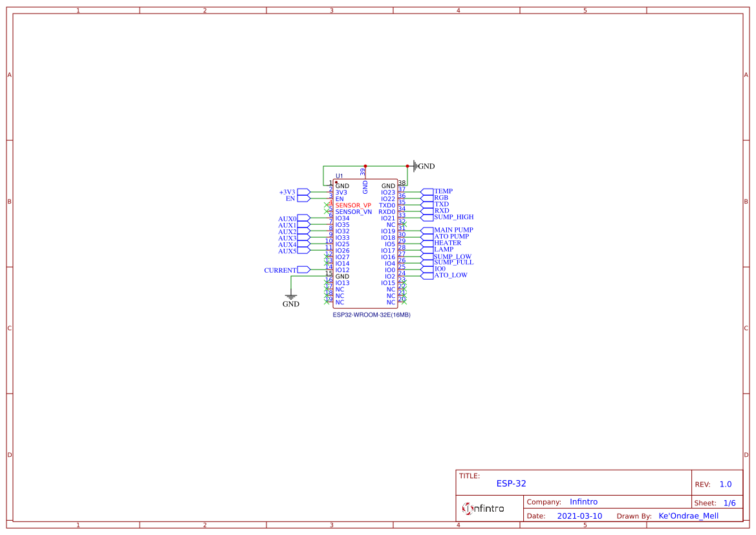Click the GND ground symbol at bottom left
The width and height of the screenshot is (756, 535).
point(291,297)
